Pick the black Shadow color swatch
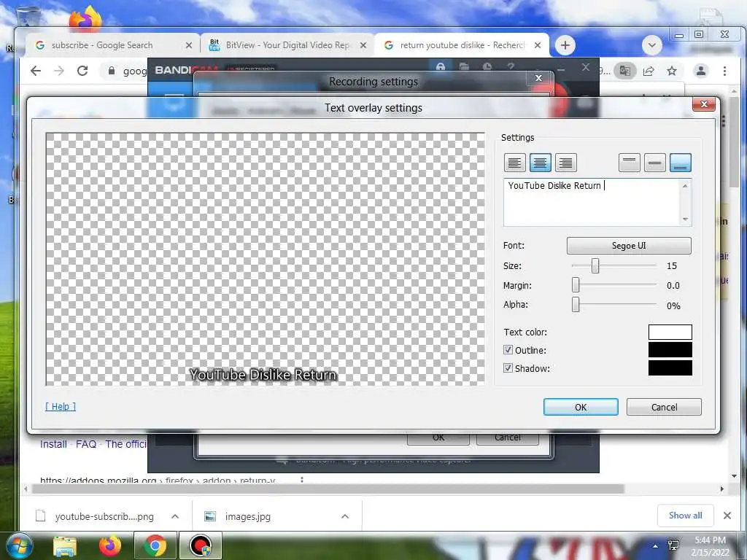The image size is (747, 560). coord(670,368)
